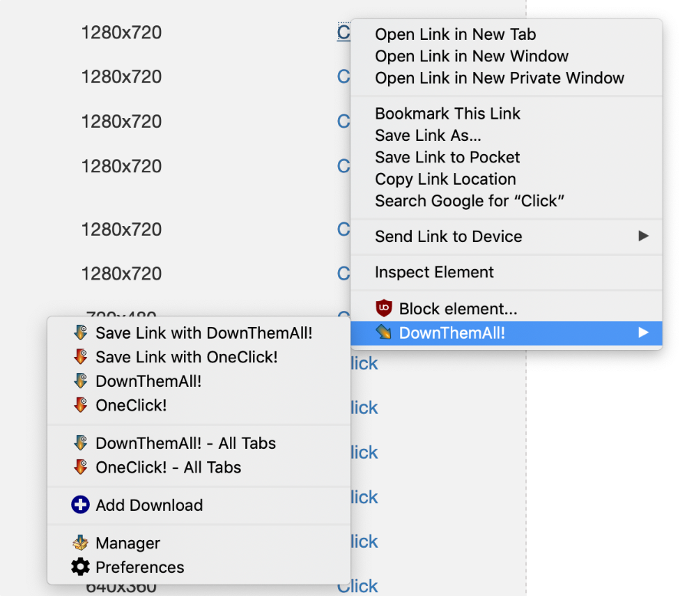Click icon beside DownThemAll! - All Tabs
This screenshot has width=700, height=596.
click(x=81, y=443)
